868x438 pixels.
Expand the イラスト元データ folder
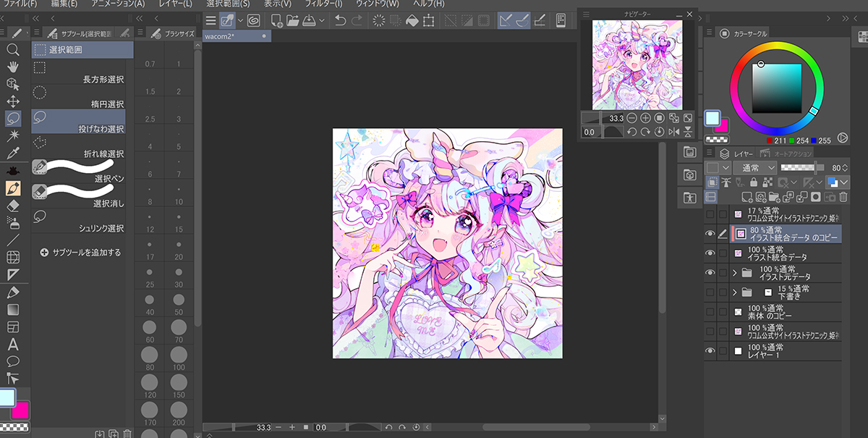pyautogui.click(x=735, y=272)
